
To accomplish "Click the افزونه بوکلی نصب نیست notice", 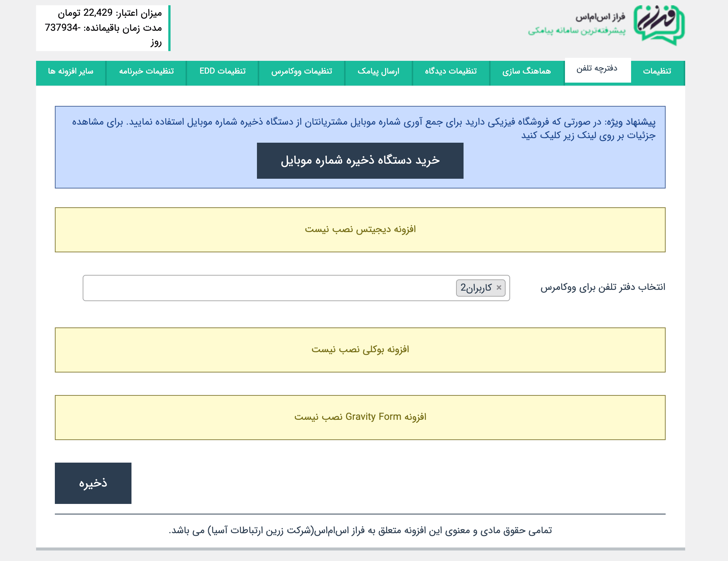I will point(360,350).
